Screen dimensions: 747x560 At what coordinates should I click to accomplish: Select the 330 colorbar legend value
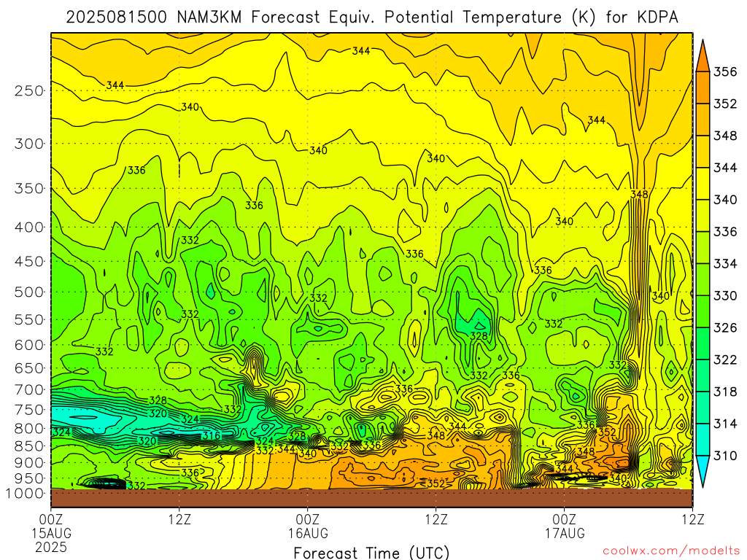click(x=724, y=296)
